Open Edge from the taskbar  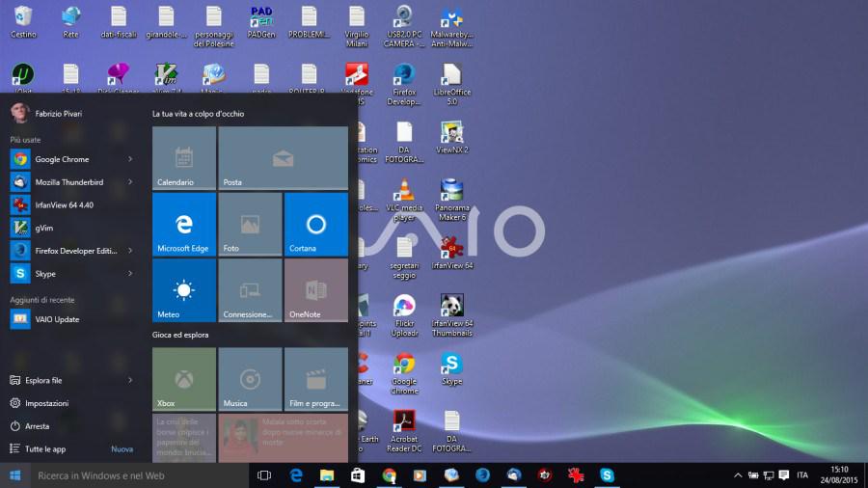(x=296, y=475)
